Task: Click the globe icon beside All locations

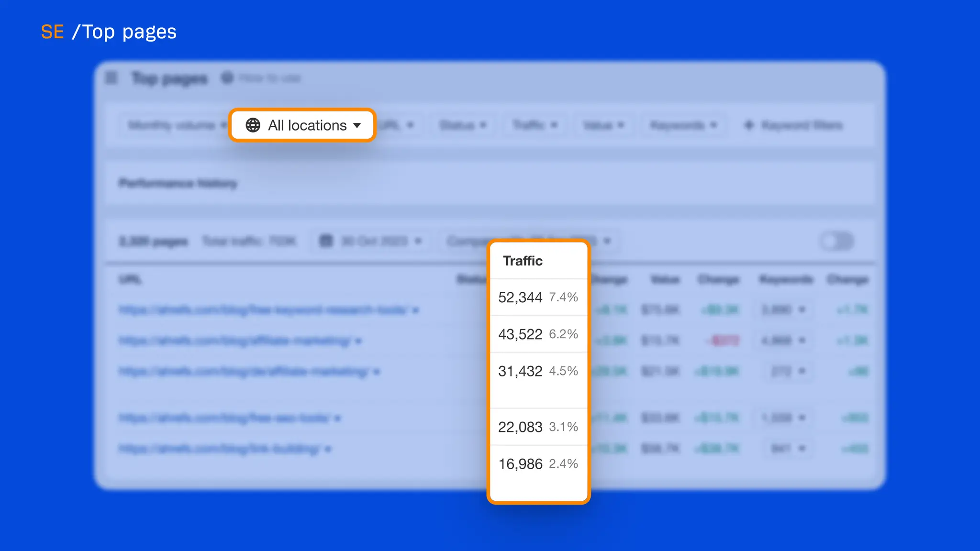Action: click(253, 125)
